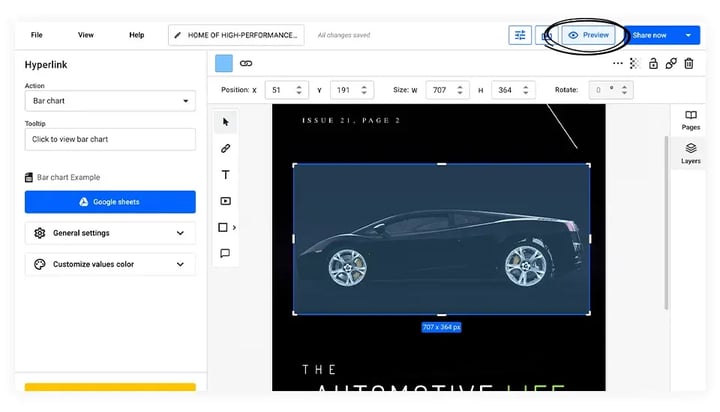This screenshot has width=720, height=412.
Task: Select the shape rectangle tool
Action: click(223, 227)
